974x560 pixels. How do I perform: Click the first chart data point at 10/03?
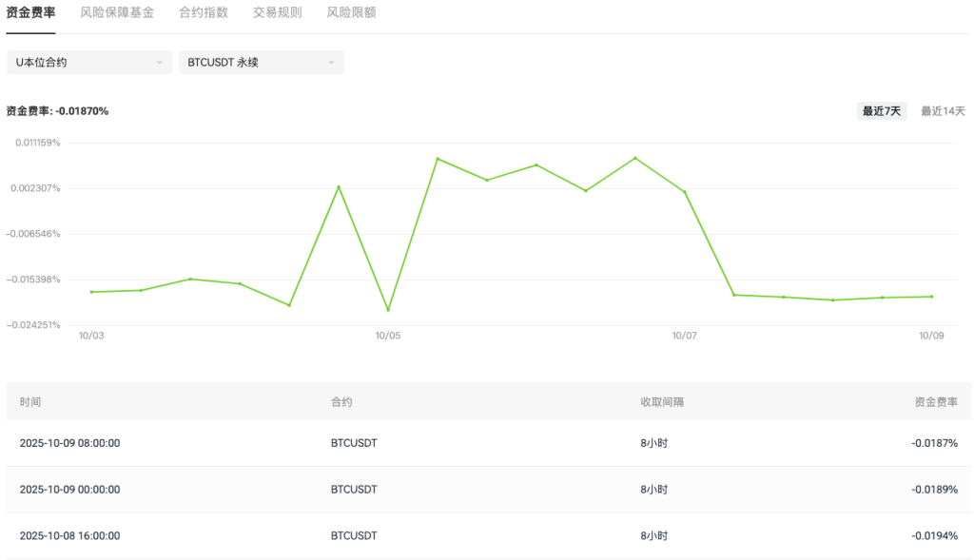pyautogui.click(x=91, y=292)
